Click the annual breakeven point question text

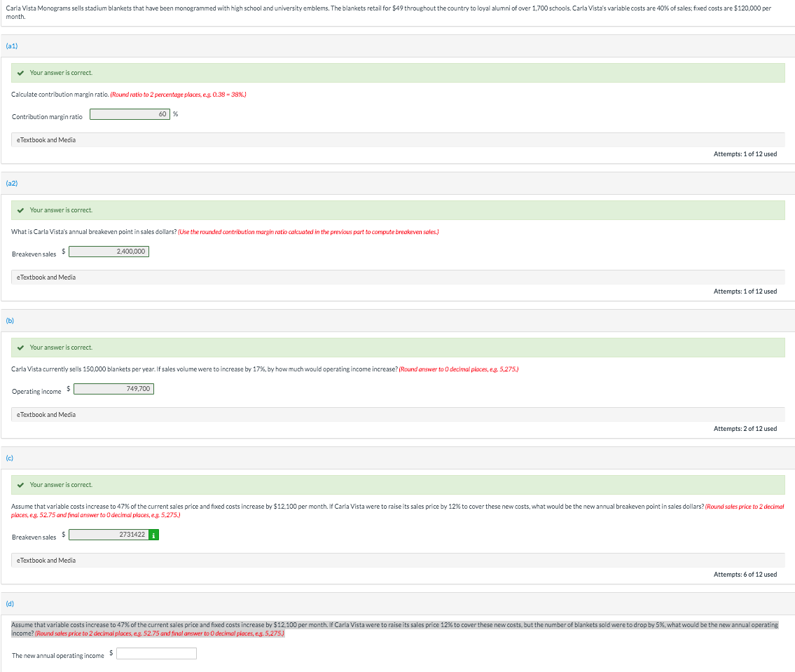94,232
